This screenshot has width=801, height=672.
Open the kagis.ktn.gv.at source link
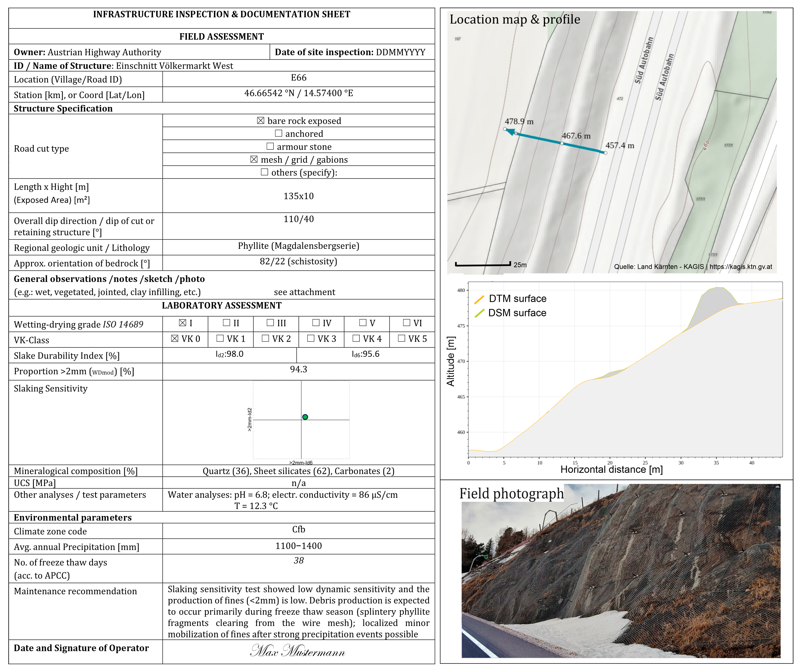pyautogui.click(x=740, y=267)
